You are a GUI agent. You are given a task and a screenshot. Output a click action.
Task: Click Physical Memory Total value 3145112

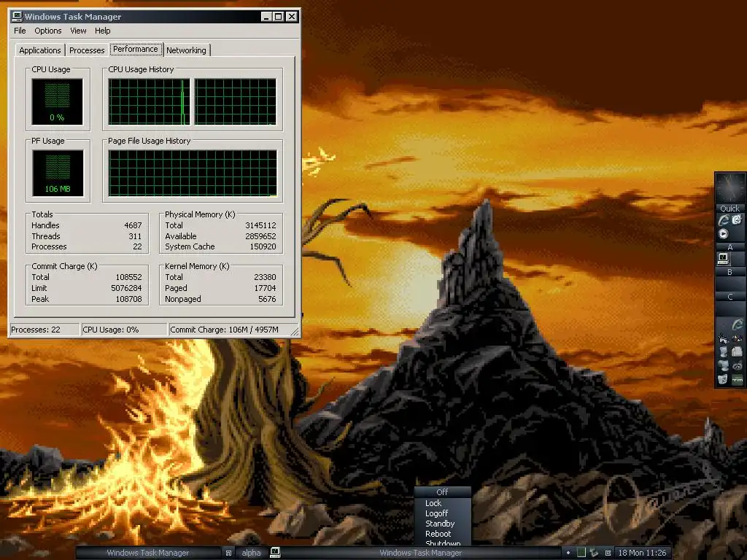pos(260,225)
